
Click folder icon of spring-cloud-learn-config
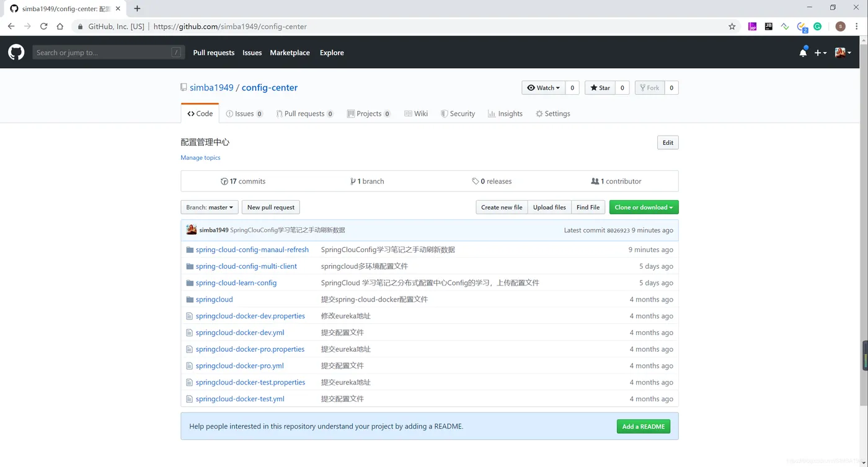pyautogui.click(x=190, y=283)
